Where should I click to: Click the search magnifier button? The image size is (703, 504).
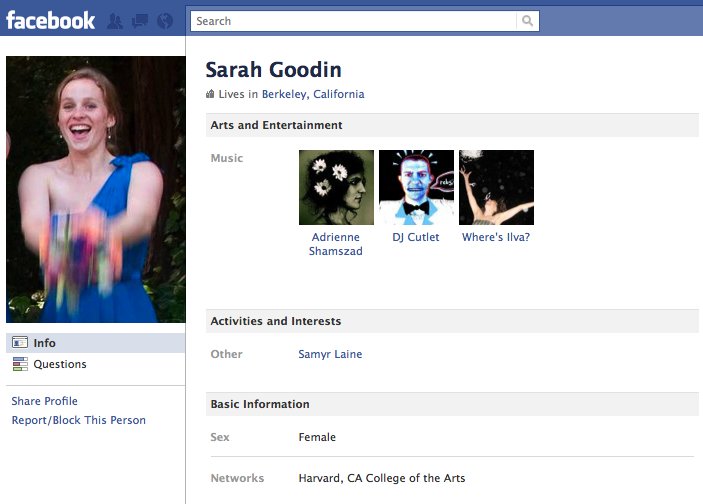527,21
